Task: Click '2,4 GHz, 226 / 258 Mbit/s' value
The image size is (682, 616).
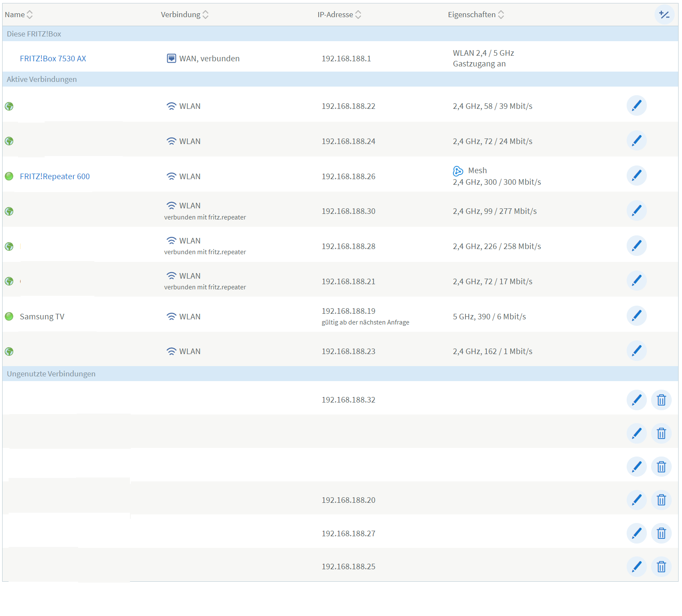Action: pyautogui.click(x=497, y=246)
